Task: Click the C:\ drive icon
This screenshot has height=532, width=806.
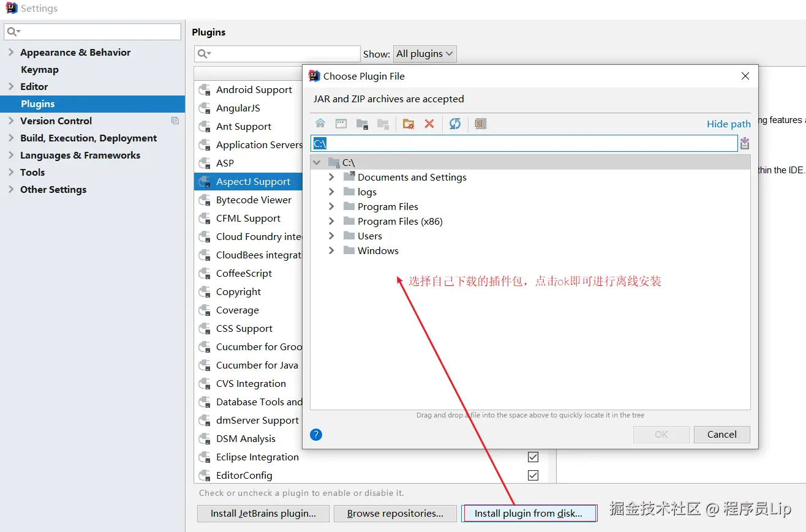Action: [x=334, y=162]
